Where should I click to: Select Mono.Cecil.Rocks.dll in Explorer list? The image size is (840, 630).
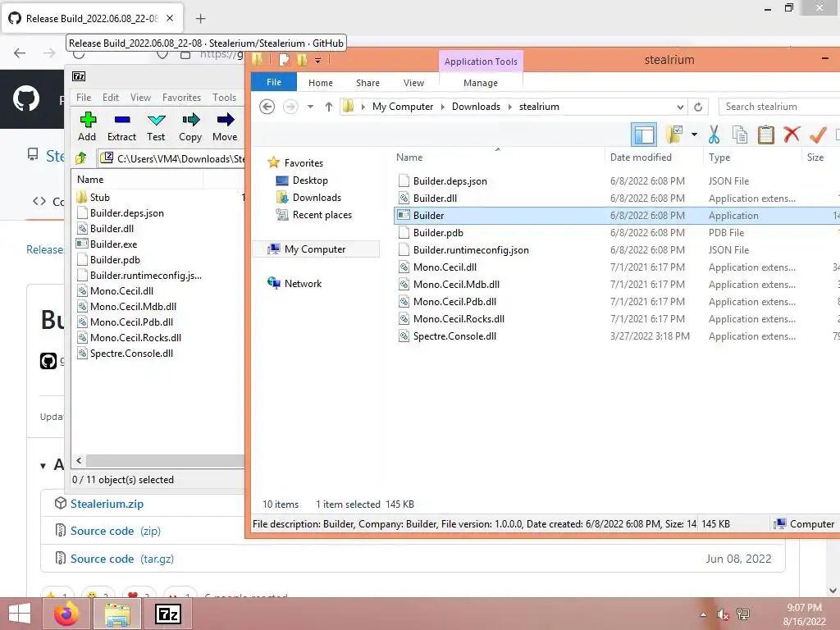459,319
